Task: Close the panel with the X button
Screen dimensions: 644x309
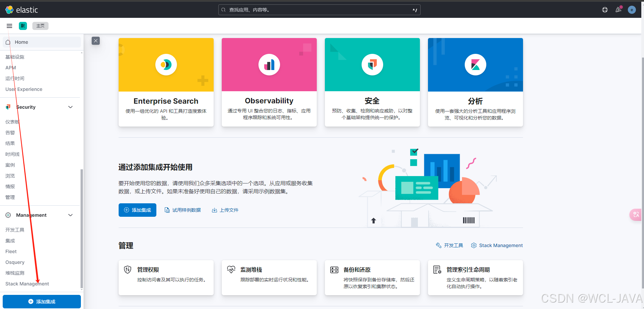Action: pos(96,41)
